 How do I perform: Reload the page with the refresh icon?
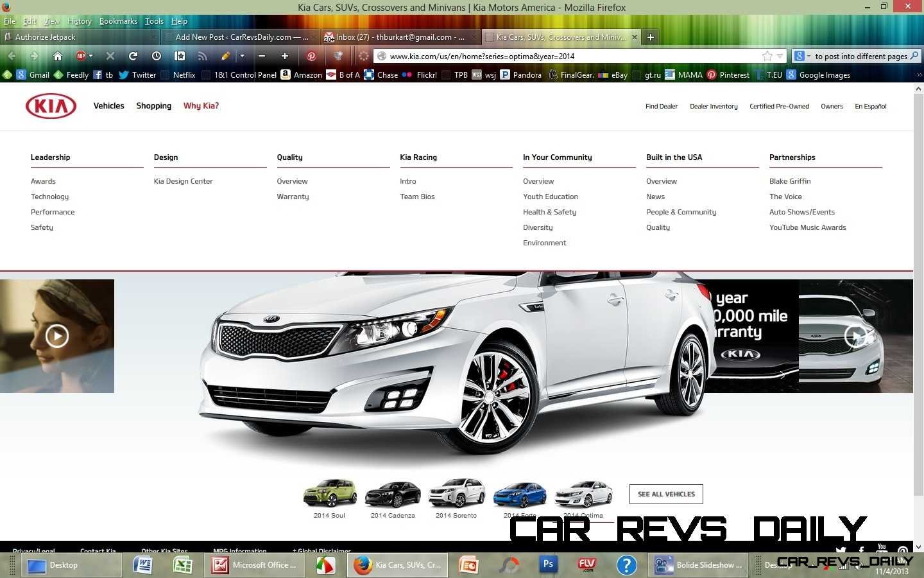click(133, 56)
